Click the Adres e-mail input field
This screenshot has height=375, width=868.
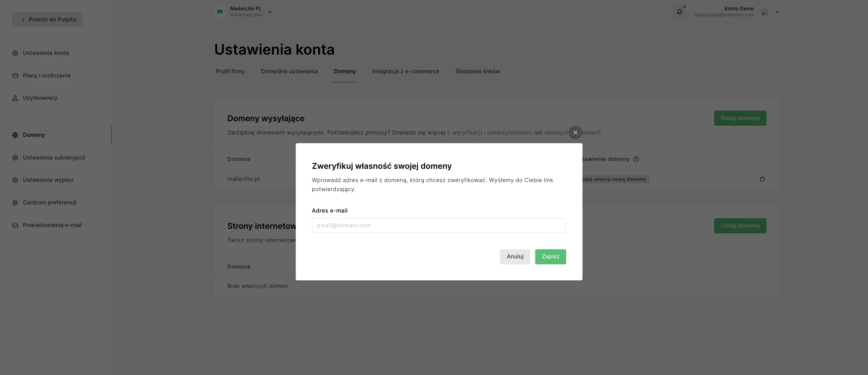coord(439,225)
